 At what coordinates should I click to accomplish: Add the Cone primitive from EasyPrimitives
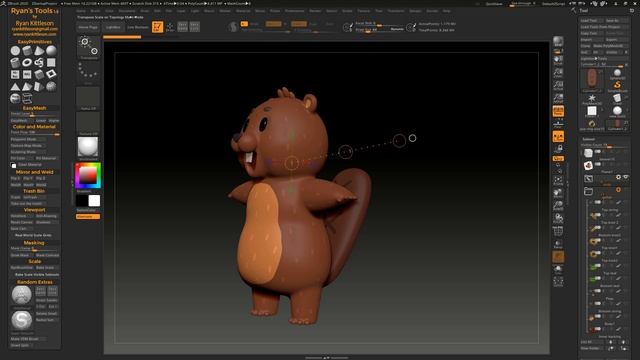[x=39, y=51]
